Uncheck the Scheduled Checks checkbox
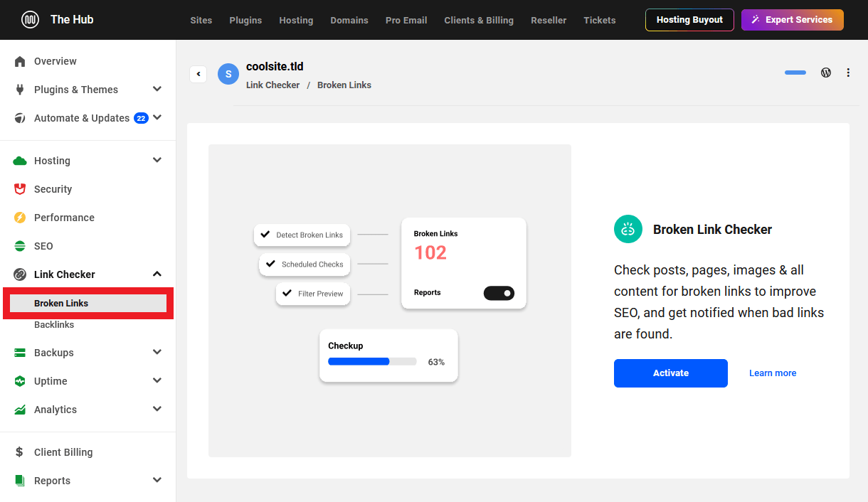 click(x=269, y=264)
